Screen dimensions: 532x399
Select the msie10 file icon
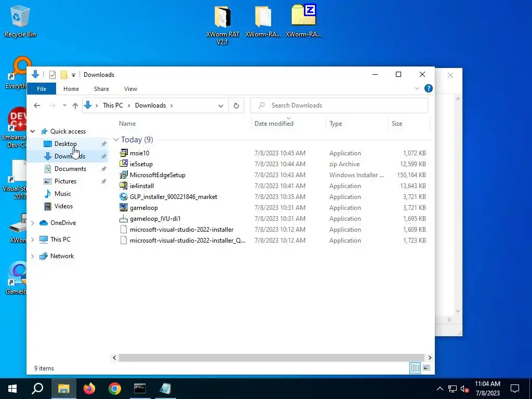[x=124, y=153]
